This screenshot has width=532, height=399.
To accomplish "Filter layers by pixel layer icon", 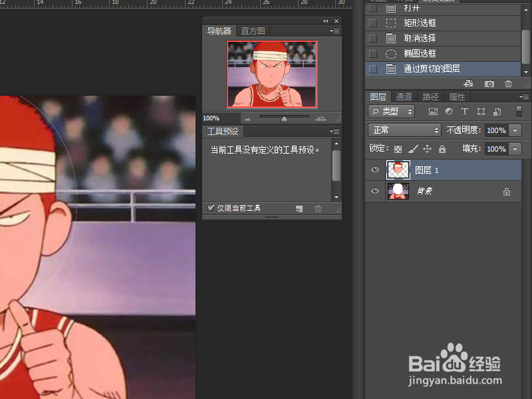I will click(x=433, y=111).
